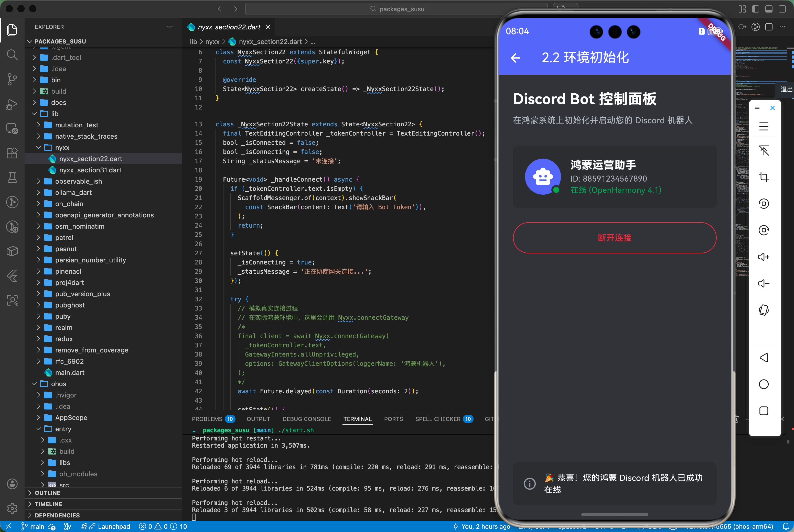The height and width of the screenshot is (532, 794).
Task: Tap the 鸿蒙运营助手 bot avatar
Action: 543,176
